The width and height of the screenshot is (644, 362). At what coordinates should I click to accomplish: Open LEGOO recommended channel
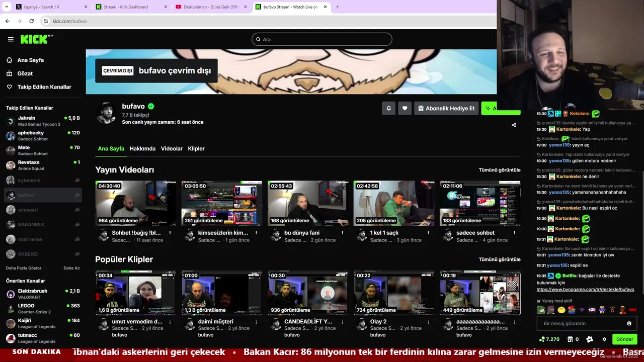pyautogui.click(x=43, y=309)
